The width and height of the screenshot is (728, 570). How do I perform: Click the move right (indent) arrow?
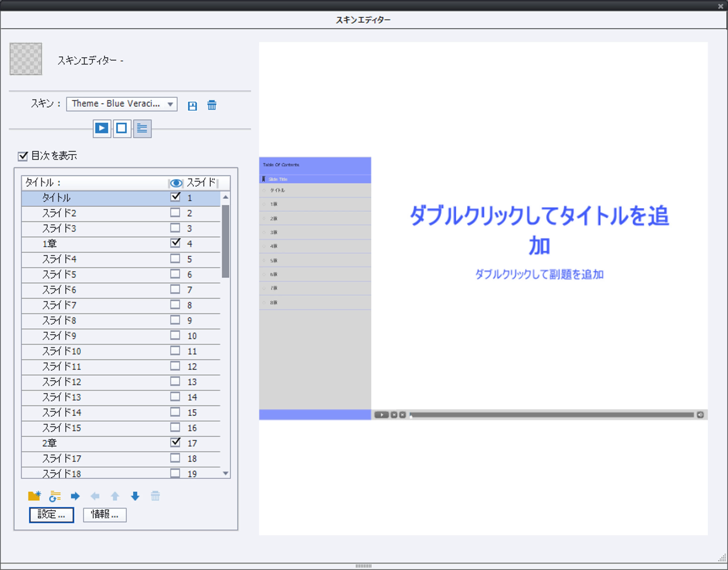click(75, 496)
